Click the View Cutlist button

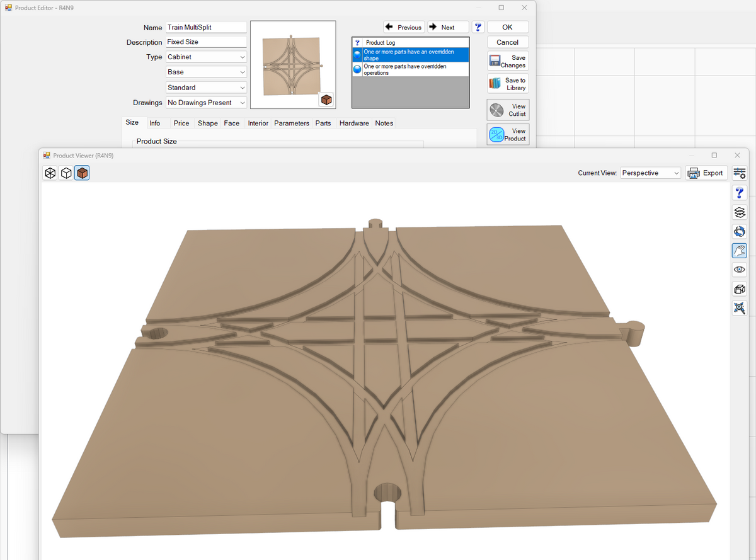tap(508, 110)
